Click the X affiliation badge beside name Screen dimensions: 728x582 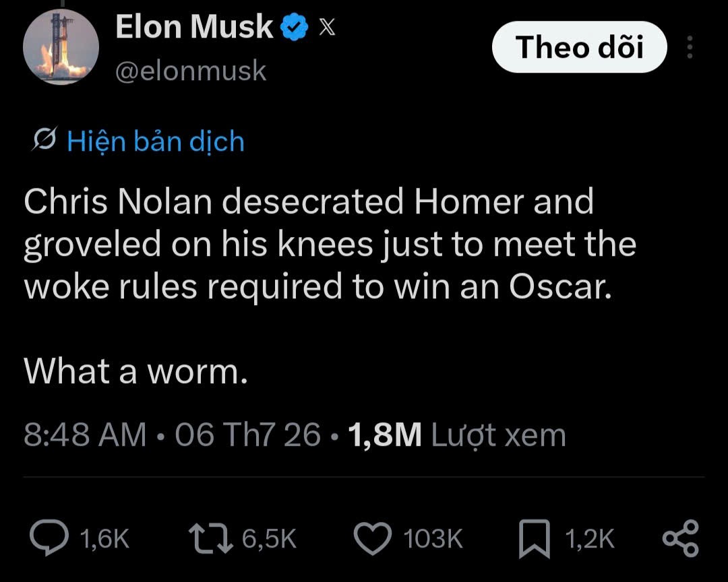pyautogui.click(x=327, y=27)
